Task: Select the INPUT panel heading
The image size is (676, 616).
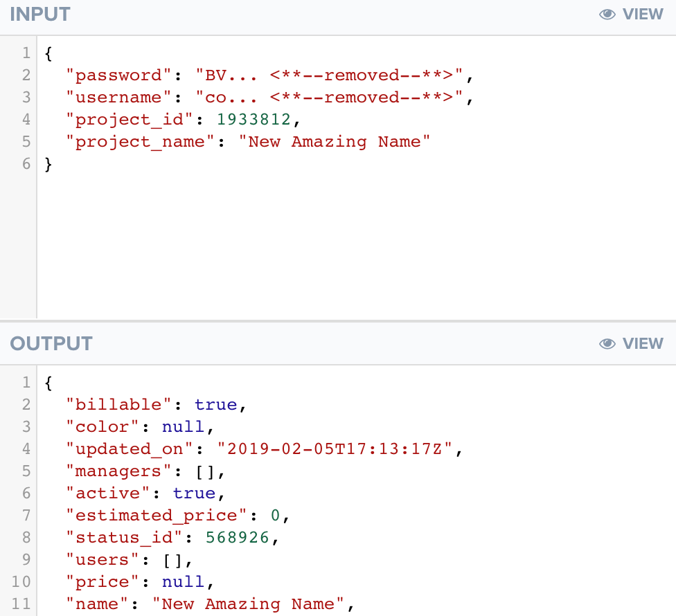Action: point(40,15)
